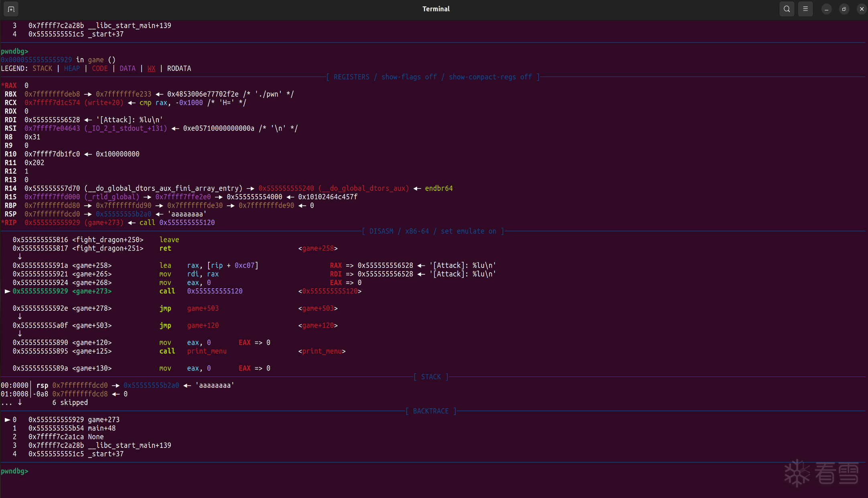Image resolution: width=868 pixels, height=498 pixels.
Task: Open the terminal search icon
Action: (x=787, y=9)
